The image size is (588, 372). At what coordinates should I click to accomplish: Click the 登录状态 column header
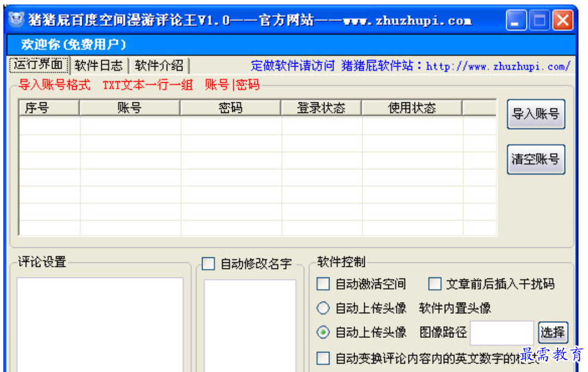click(x=321, y=108)
